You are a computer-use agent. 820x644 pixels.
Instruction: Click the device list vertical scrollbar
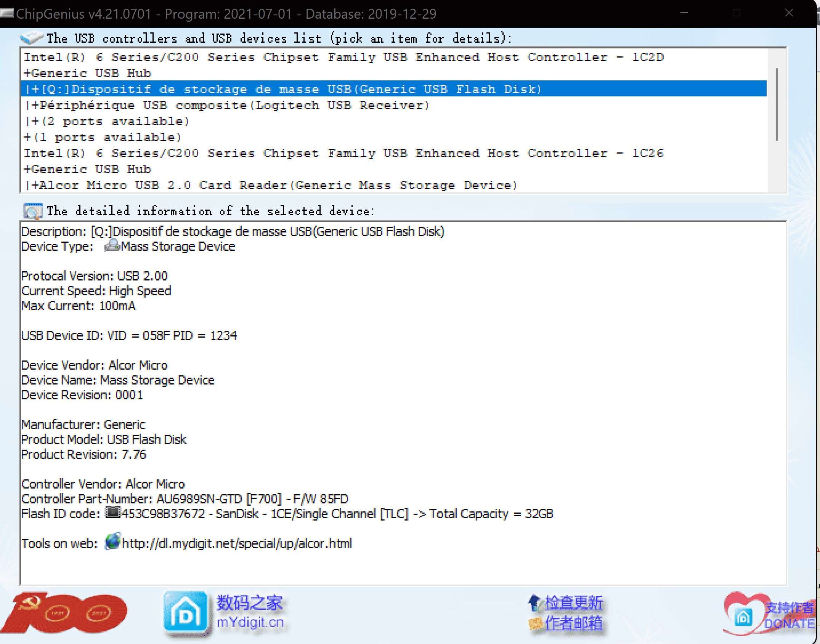[x=777, y=105]
